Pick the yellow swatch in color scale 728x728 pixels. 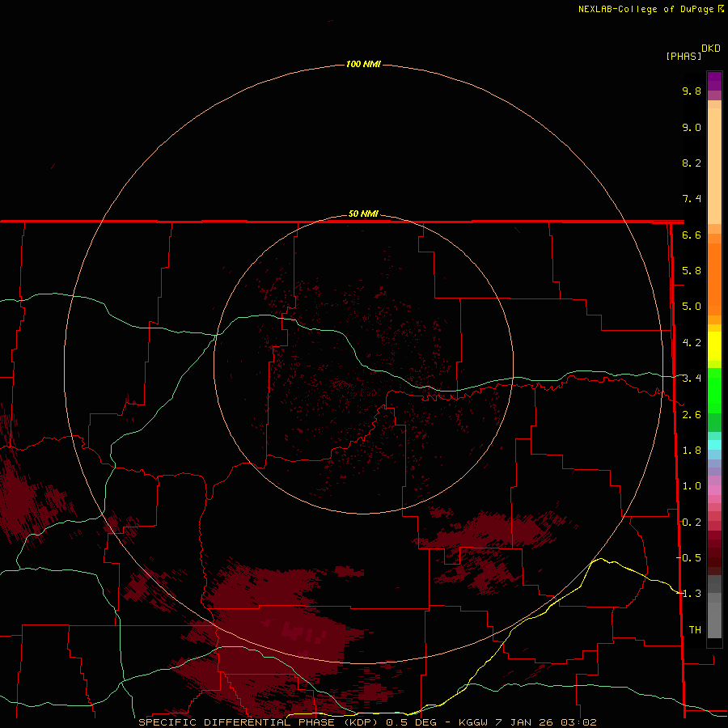(x=714, y=346)
